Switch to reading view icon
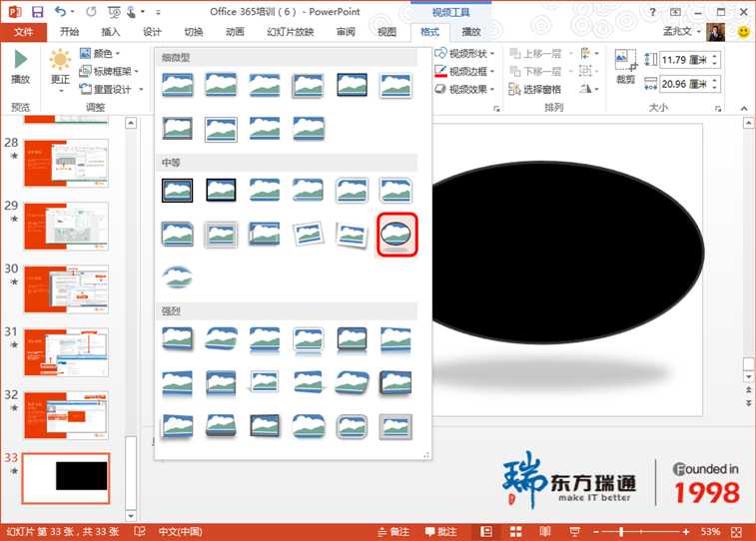 click(545, 532)
